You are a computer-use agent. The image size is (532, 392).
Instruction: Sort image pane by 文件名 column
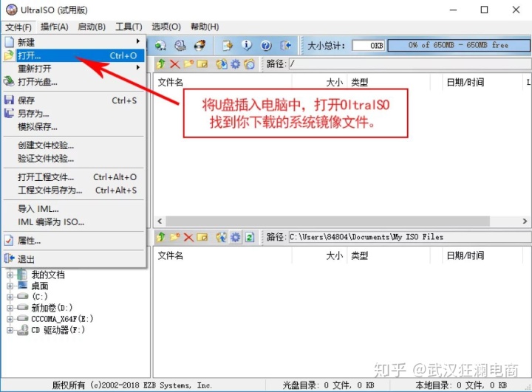pos(222,82)
